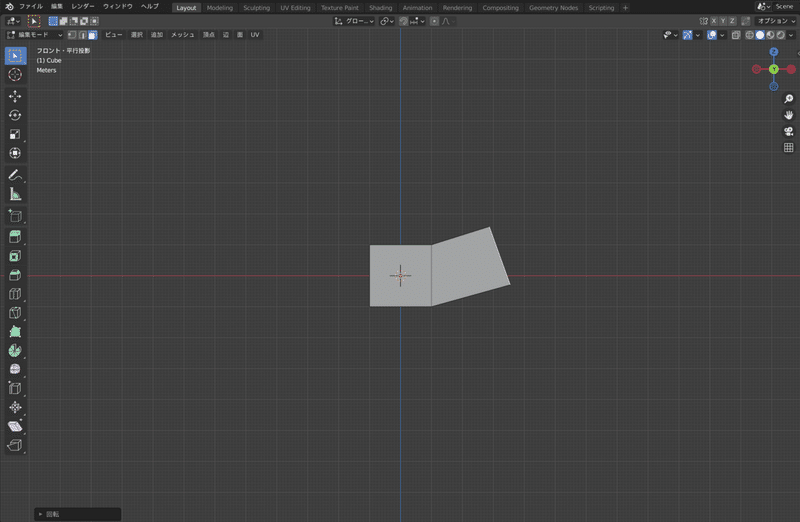This screenshot has height=522, width=800.
Task: Pick the Cursor tool
Action: [15, 74]
